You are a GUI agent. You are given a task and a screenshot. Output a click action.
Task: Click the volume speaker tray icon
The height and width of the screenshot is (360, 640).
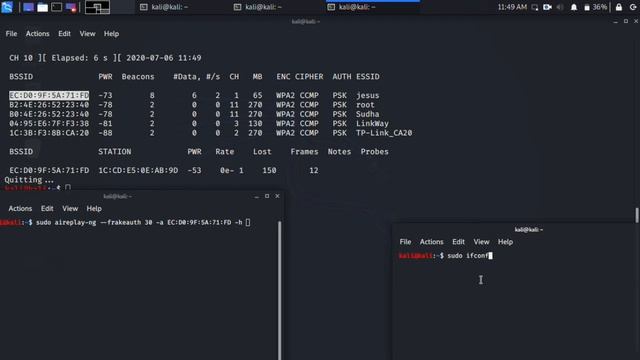click(x=560, y=7)
